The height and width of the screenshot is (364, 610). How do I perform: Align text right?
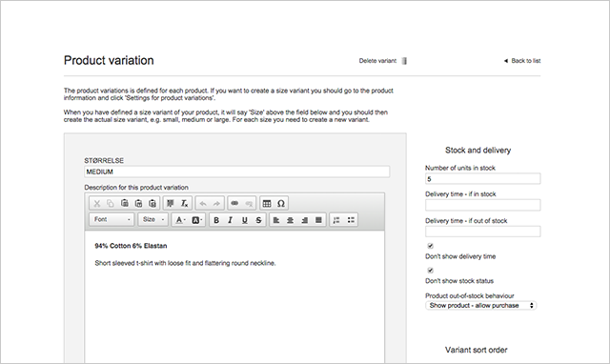click(305, 220)
